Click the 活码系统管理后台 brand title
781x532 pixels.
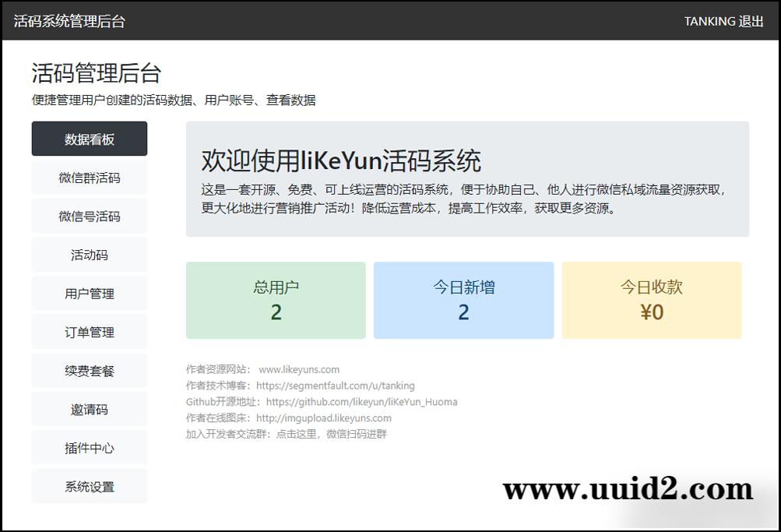coord(69,22)
